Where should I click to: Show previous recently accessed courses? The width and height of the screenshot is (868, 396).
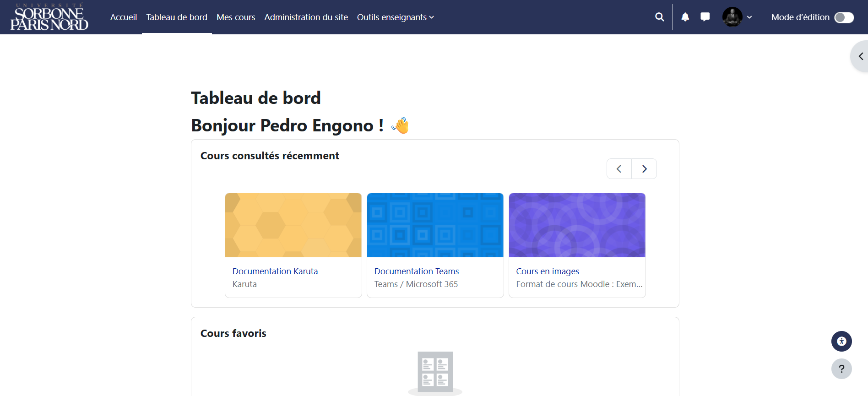coord(619,169)
